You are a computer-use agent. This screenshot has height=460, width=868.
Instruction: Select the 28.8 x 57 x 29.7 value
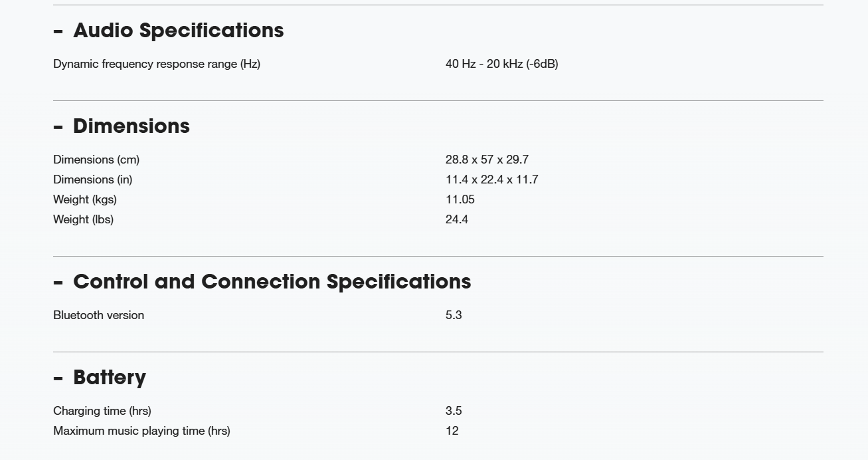487,160
